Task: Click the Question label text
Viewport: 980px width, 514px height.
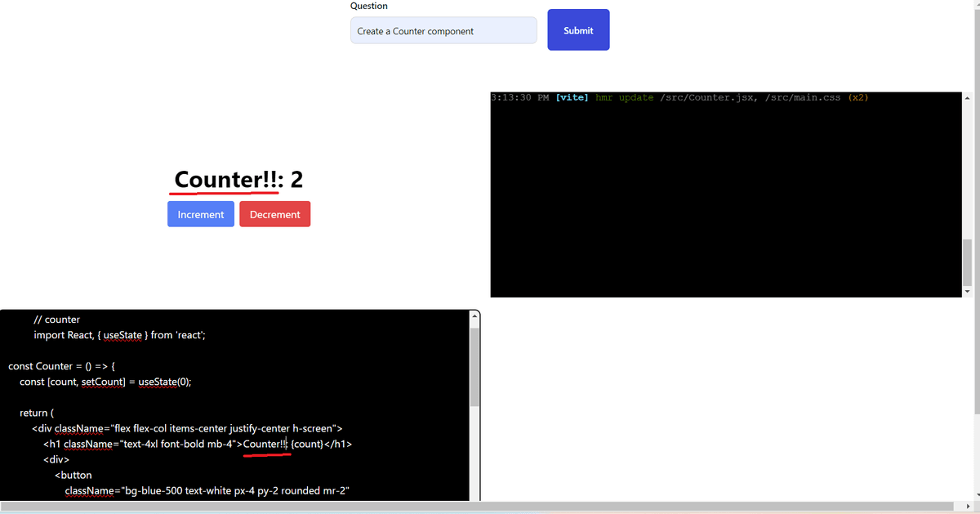Action: (x=369, y=6)
